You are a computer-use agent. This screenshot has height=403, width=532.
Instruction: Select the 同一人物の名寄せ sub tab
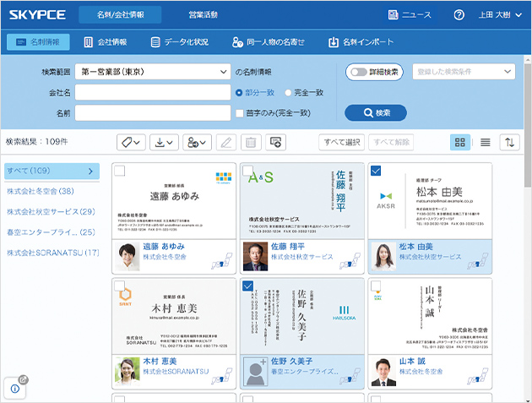click(269, 42)
